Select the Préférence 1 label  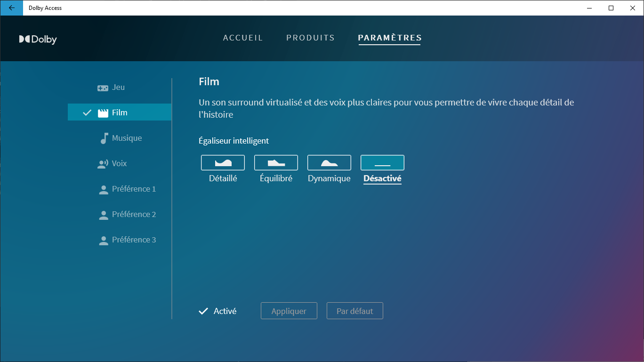pyautogui.click(x=134, y=189)
